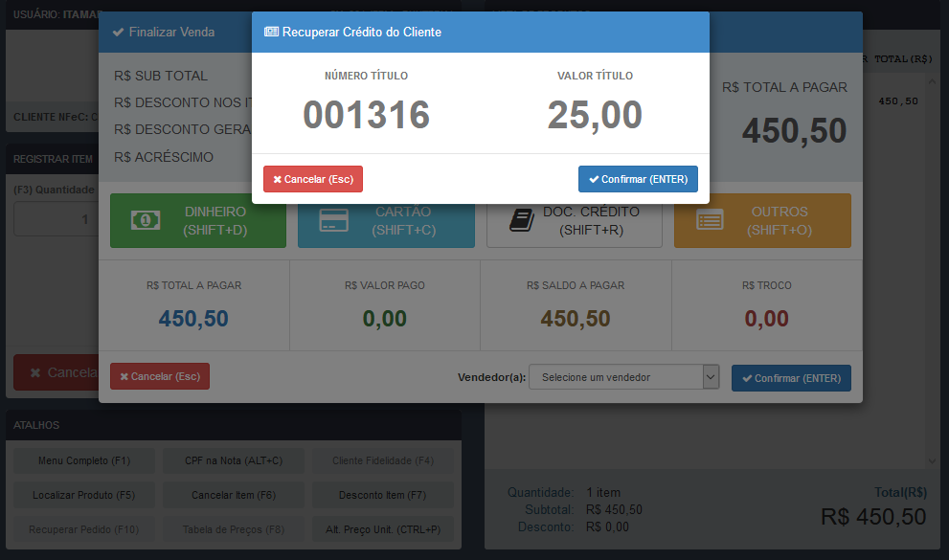The height and width of the screenshot is (560, 949).
Task: Click the credit card icon on Cartão
Action: pyautogui.click(x=333, y=220)
